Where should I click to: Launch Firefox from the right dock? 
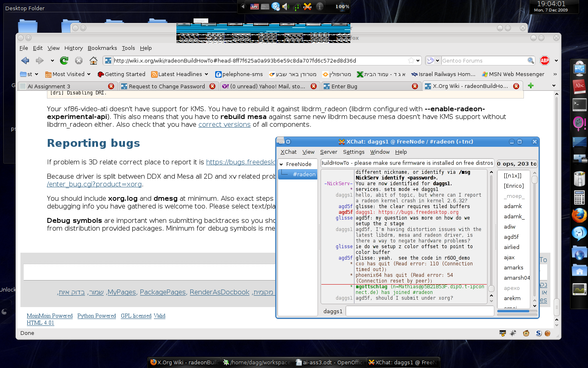(579, 215)
